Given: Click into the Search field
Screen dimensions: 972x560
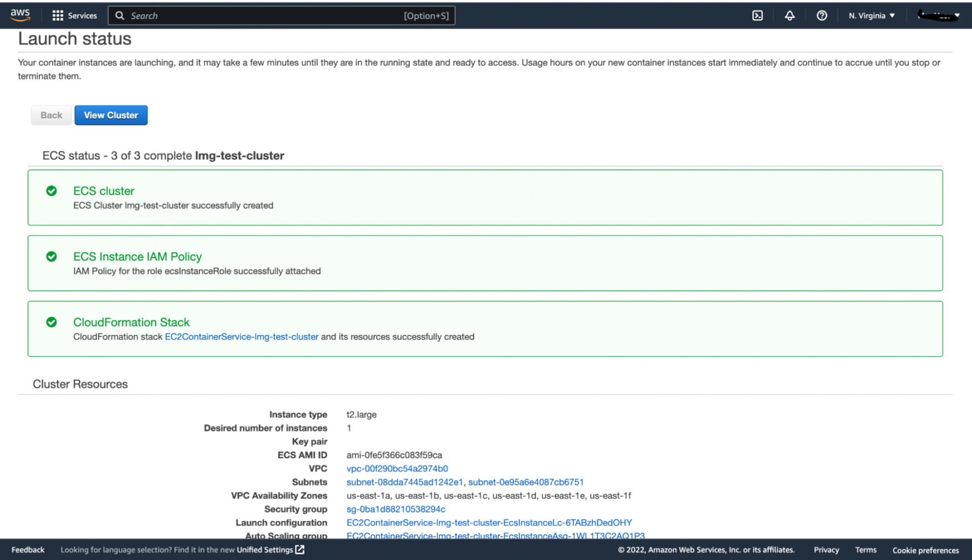Looking at the screenshot, I should coord(281,16).
